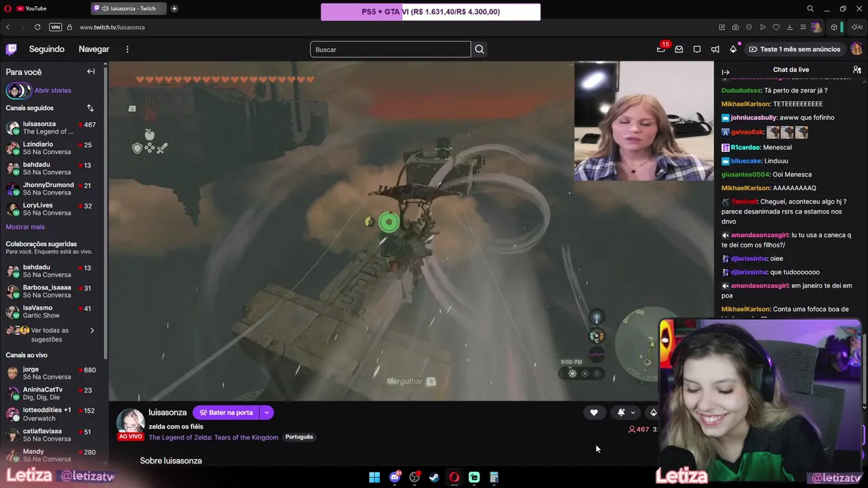Open IsaVasmo Gartic Show channel
Screen dimensions: 868x488
point(51,311)
